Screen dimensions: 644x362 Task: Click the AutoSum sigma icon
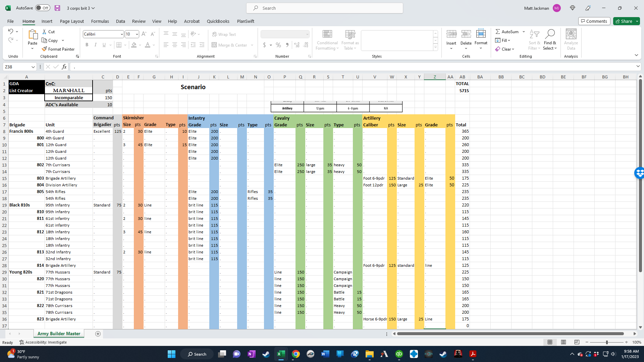pos(498,32)
